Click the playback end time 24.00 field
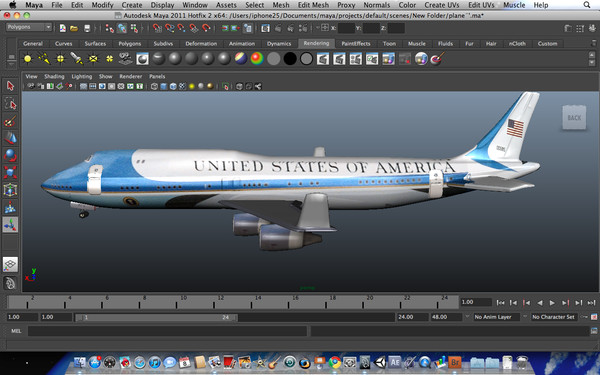Viewport: 600px width, 375px height. tap(412, 317)
